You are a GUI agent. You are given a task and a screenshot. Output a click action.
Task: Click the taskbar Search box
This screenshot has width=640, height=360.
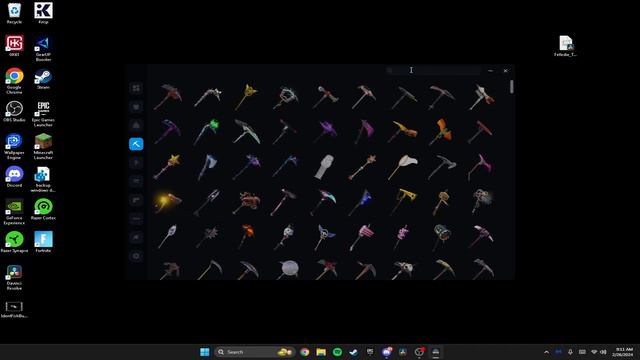tap(255, 352)
